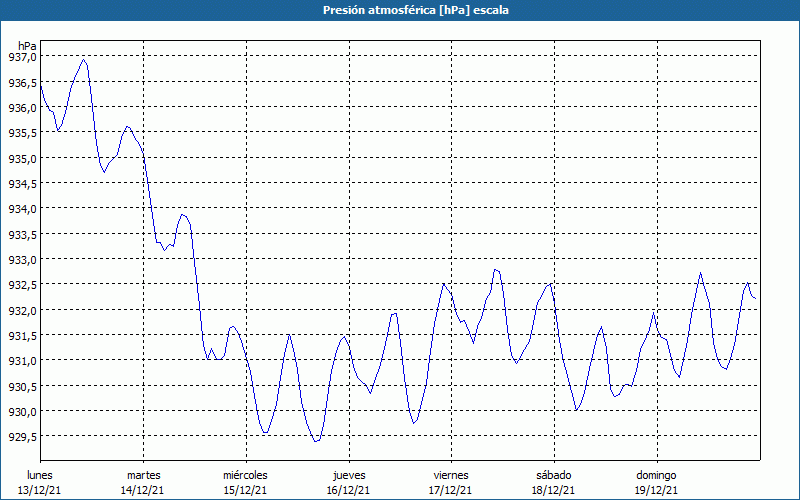Click the 930,5 axis value

click(22, 386)
